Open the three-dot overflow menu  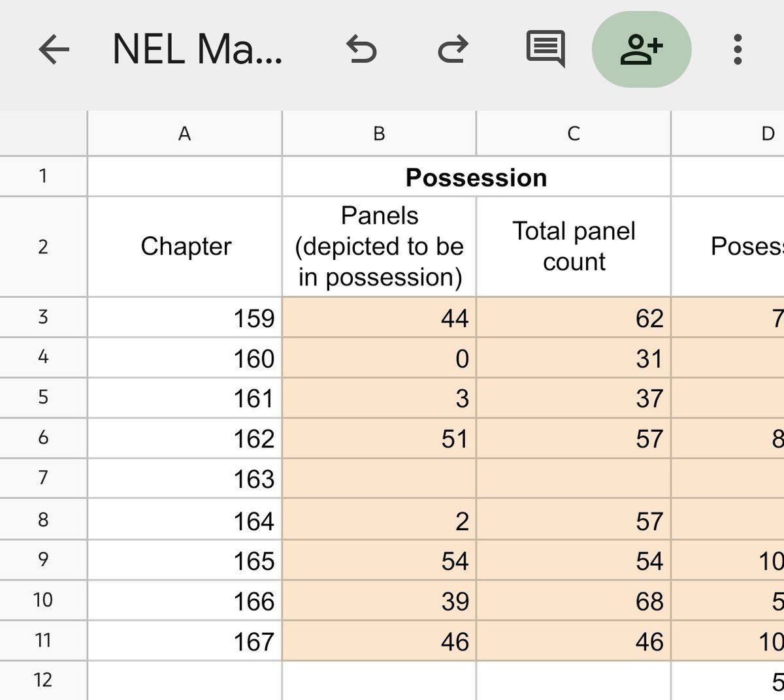click(x=738, y=50)
